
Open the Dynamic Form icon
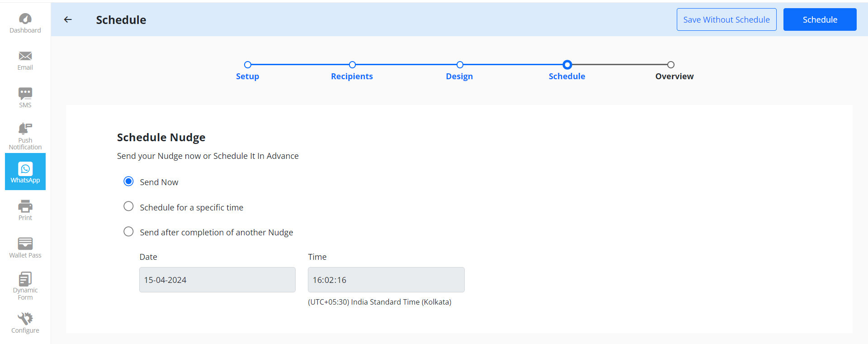tap(25, 278)
